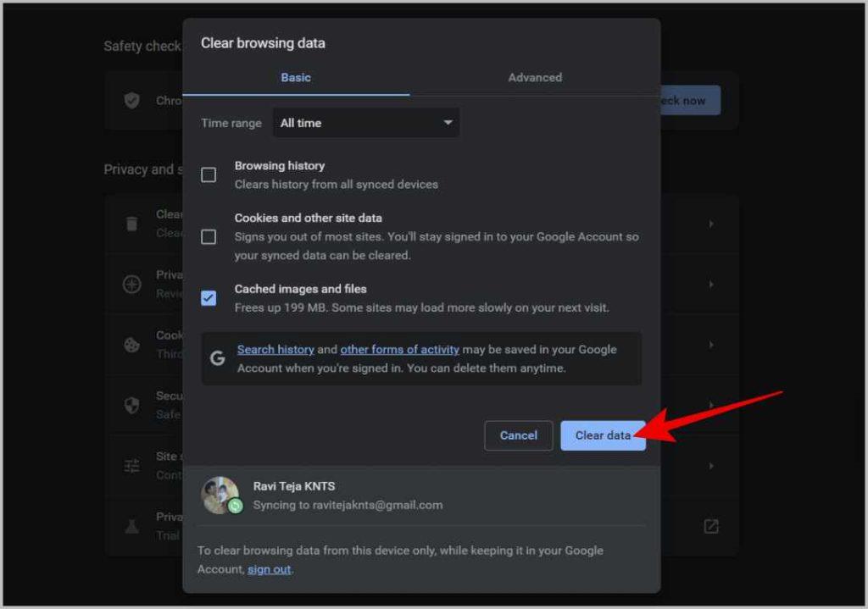This screenshot has height=609, width=868.
Task: Open other forms of activity link
Action: coord(400,350)
